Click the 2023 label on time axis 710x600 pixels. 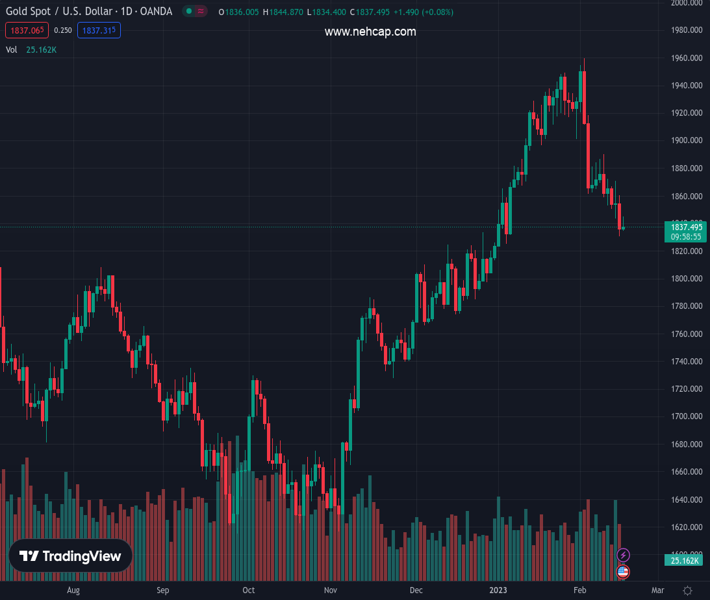498,591
